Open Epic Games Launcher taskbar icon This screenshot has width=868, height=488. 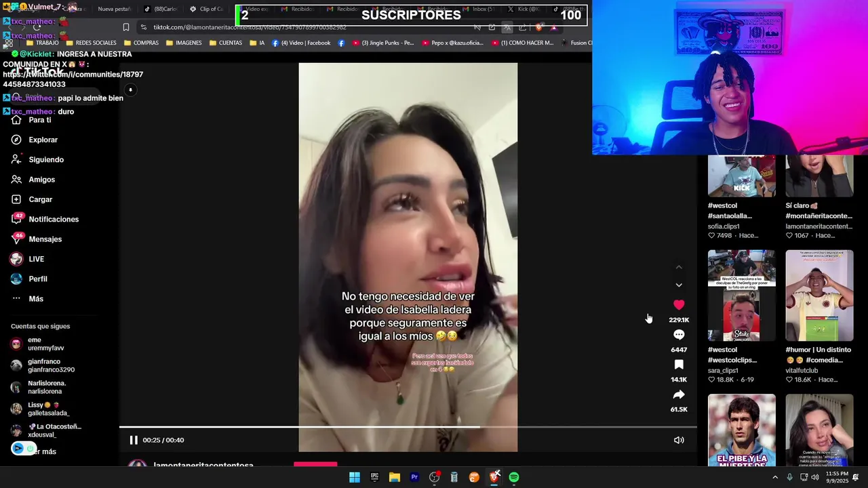tap(374, 477)
